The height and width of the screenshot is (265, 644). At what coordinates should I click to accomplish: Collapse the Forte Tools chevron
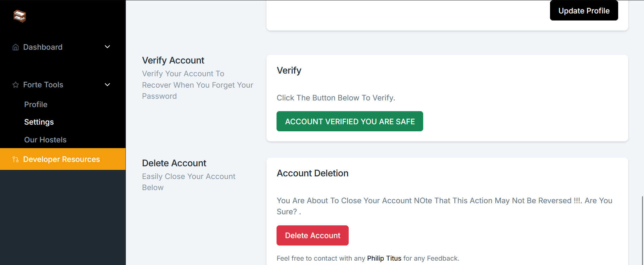click(x=107, y=85)
